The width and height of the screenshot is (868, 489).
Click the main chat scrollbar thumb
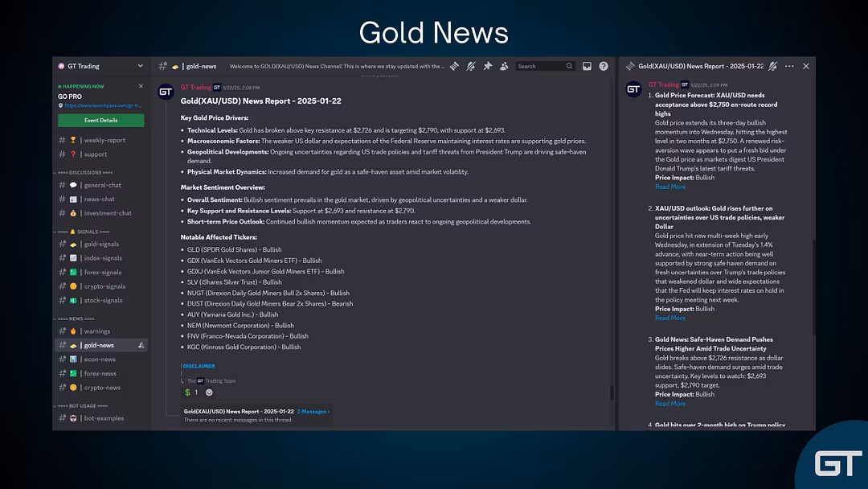(x=612, y=392)
